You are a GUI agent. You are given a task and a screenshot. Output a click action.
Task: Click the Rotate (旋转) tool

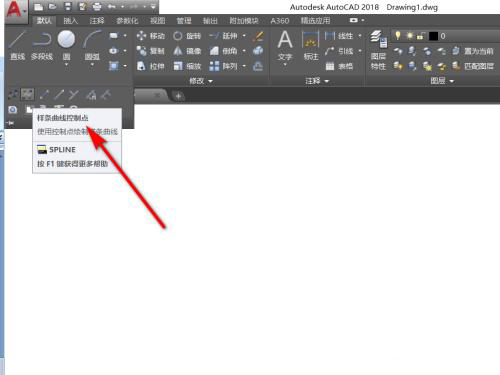[187, 36]
